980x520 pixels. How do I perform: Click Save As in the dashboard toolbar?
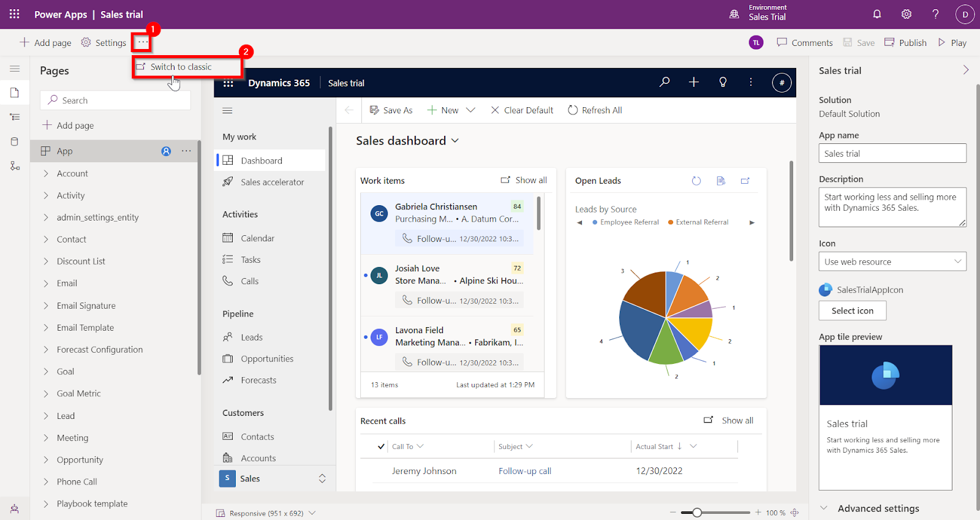coord(391,110)
